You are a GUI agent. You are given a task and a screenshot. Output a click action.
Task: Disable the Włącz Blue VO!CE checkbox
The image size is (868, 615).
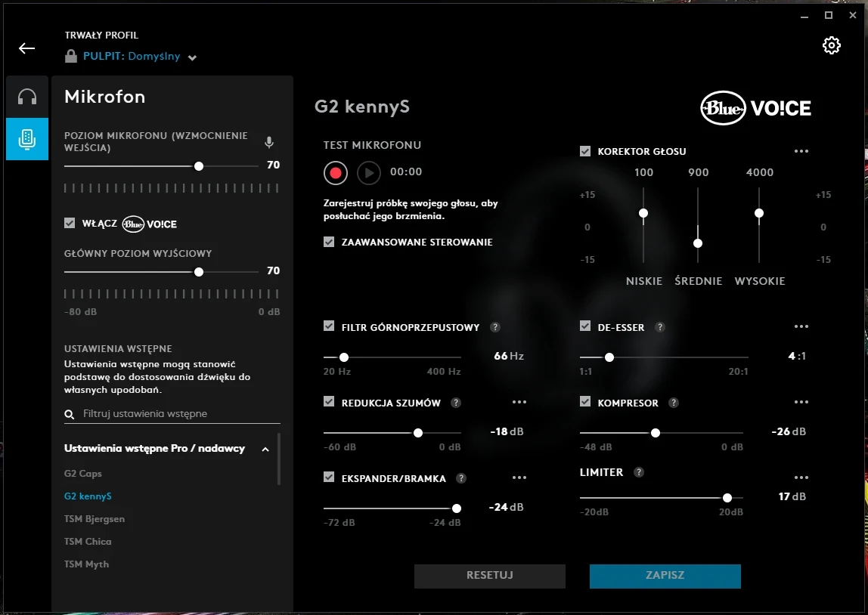pos(70,223)
